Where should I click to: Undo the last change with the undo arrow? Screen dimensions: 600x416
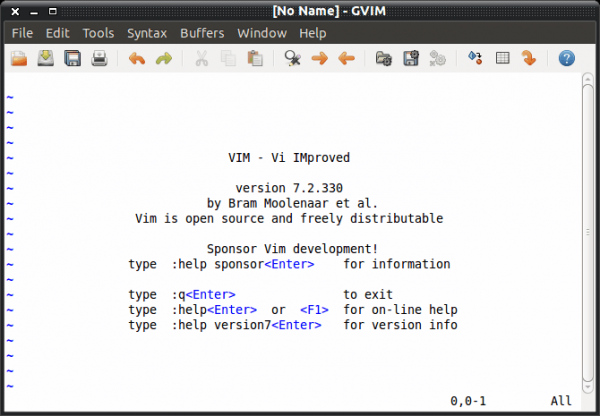[x=137, y=59]
